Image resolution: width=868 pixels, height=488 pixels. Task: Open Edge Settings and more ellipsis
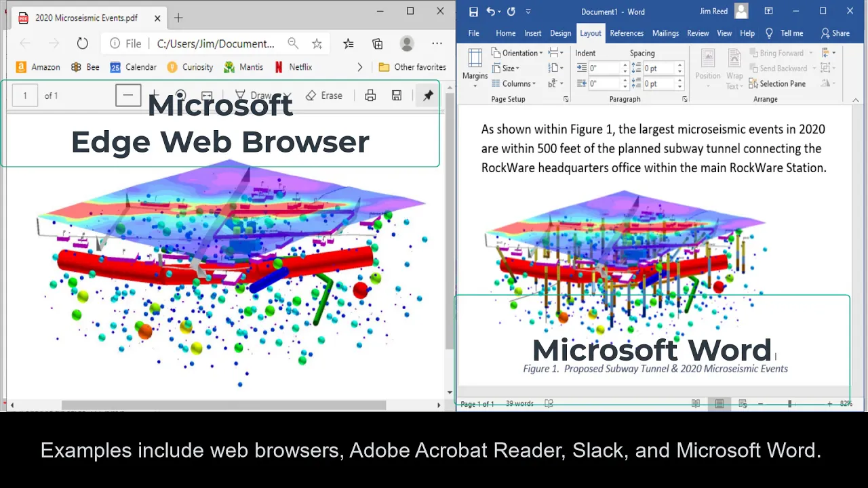437,43
